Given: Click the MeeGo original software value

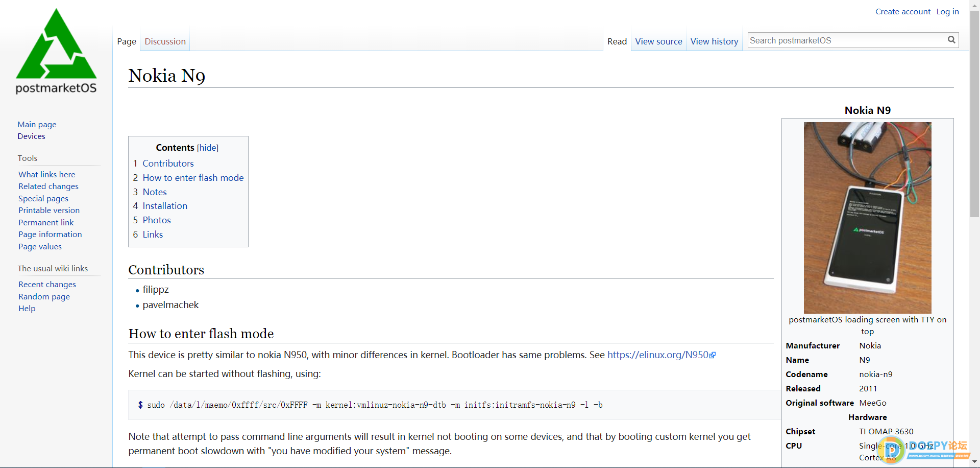Looking at the screenshot, I should (873, 403).
